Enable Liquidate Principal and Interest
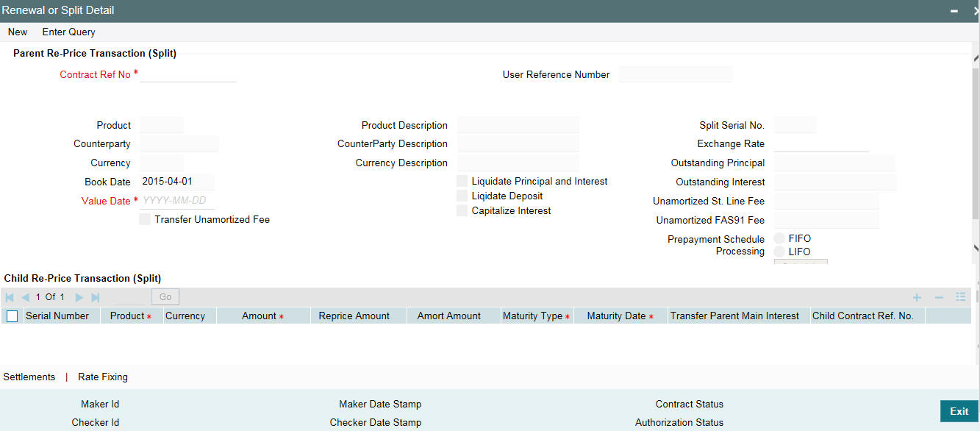This screenshot has height=431, width=980. pos(462,181)
